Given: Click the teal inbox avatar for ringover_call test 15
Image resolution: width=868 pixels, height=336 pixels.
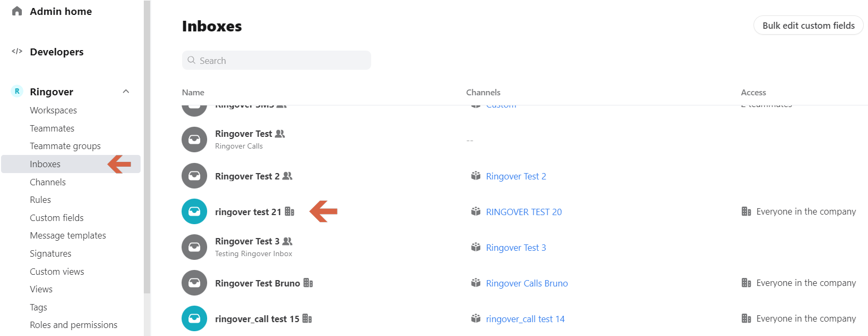Looking at the screenshot, I should click(194, 318).
